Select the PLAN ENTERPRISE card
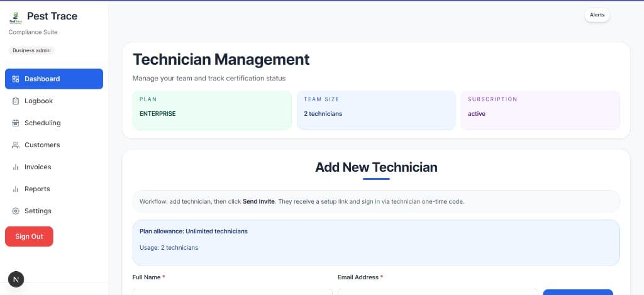Screen dimensions: 644x295 pyautogui.click(x=212, y=111)
